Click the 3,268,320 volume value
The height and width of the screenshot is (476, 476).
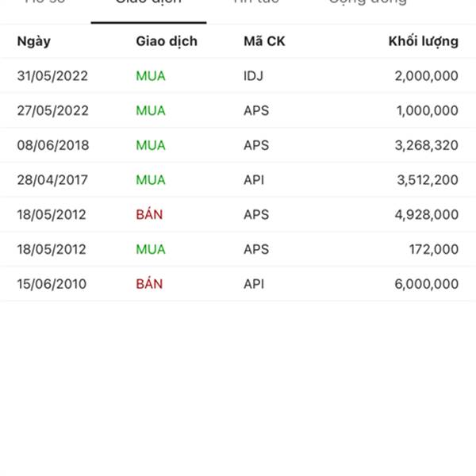(426, 146)
